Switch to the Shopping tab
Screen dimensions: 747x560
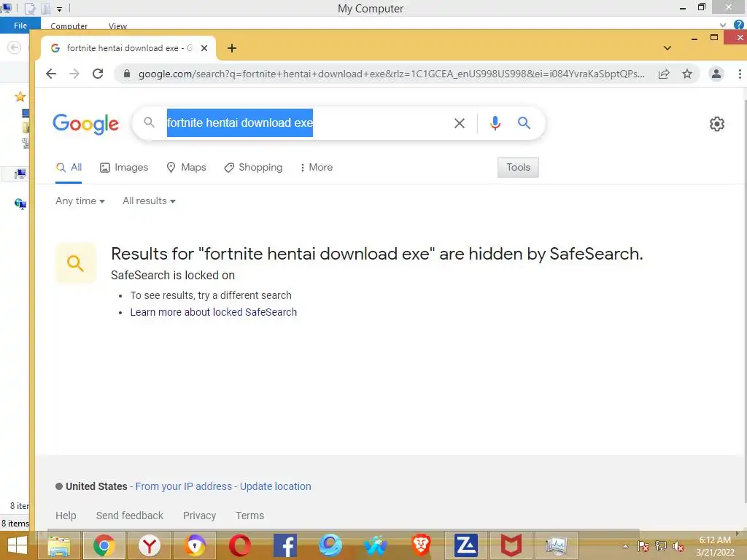[x=253, y=168]
